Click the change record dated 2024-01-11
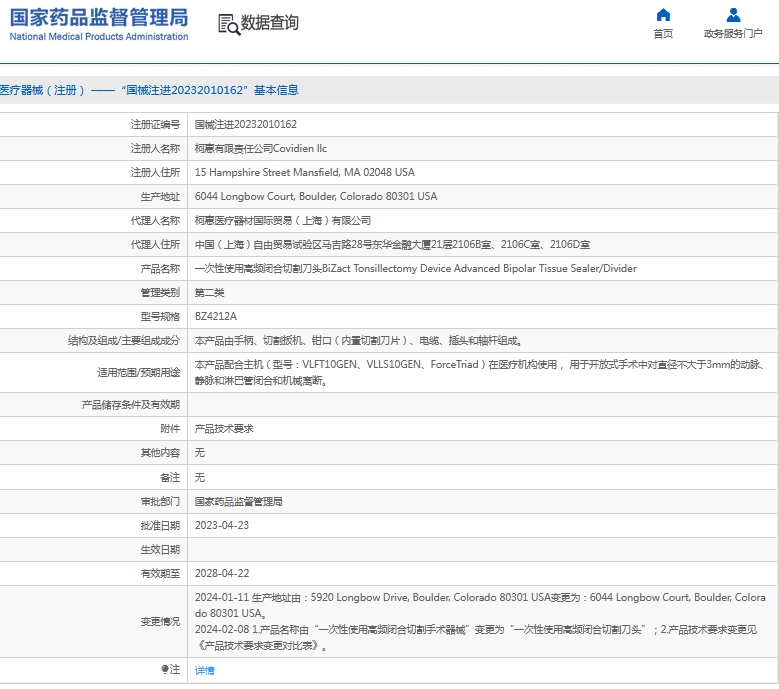This screenshot has width=779, height=689. [480, 606]
